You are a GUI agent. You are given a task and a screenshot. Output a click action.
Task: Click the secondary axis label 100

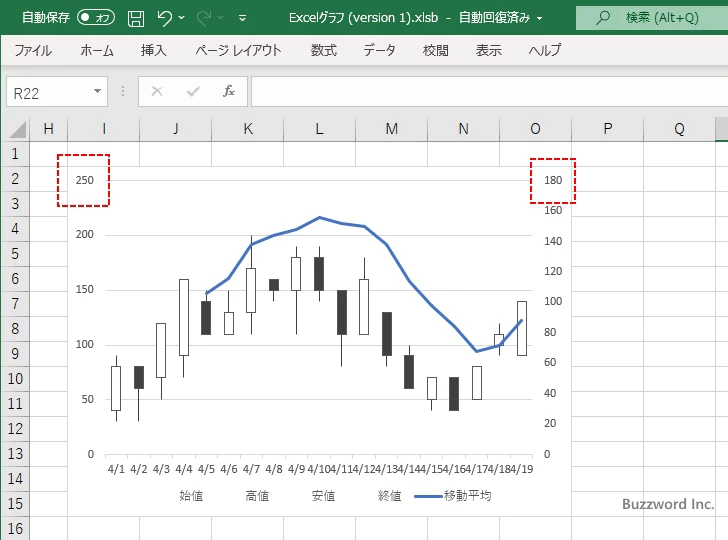(553, 301)
